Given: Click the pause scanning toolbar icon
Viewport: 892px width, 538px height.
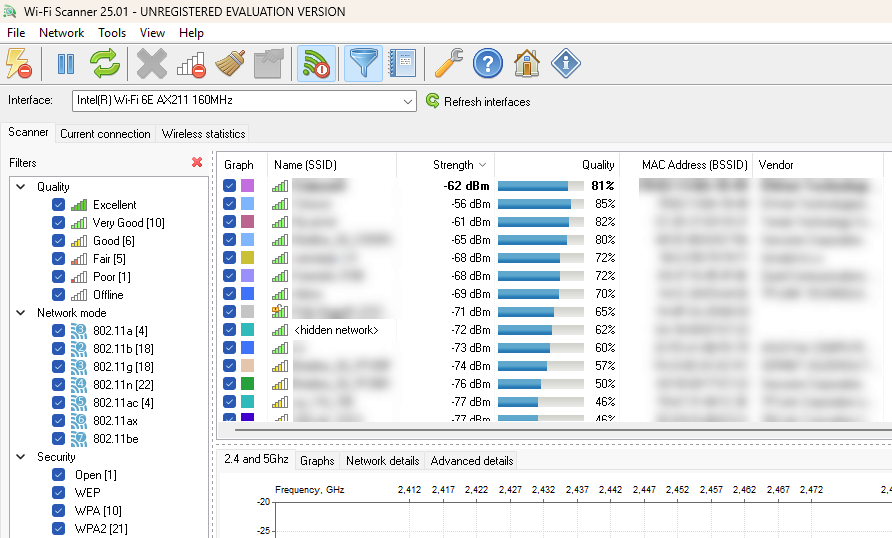Looking at the screenshot, I should [x=66, y=65].
